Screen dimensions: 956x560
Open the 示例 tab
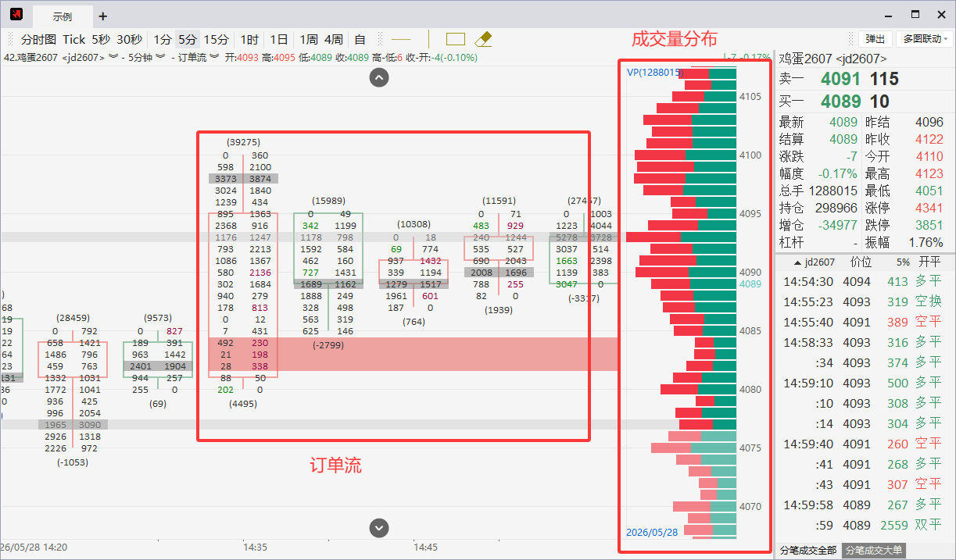tap(63, 16)
